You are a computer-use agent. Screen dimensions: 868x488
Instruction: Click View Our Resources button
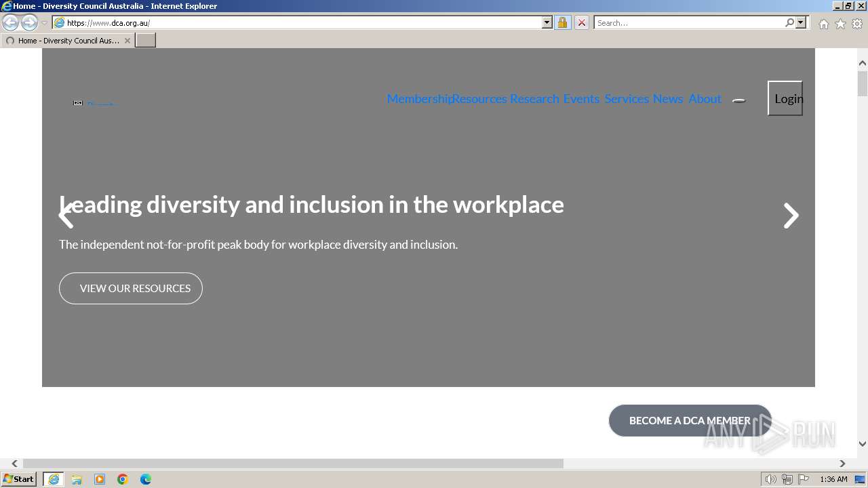(x=131, y=288)
